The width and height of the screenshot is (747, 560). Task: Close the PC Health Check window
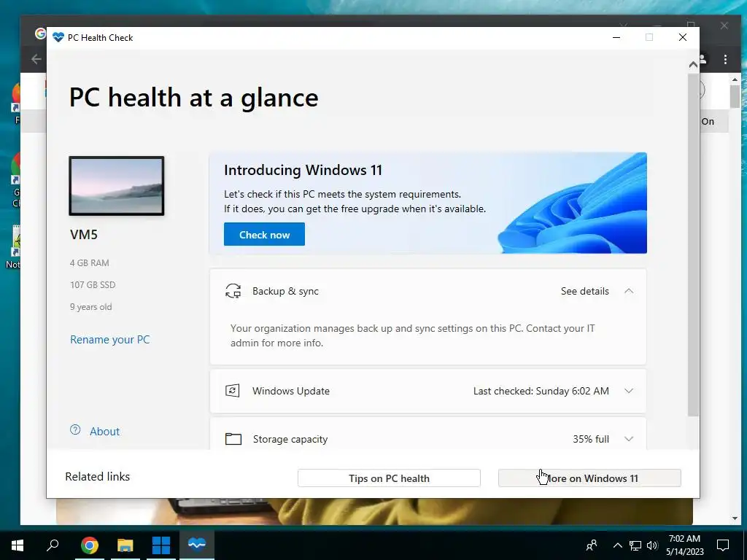pyautogui.click(x=682, y=37)
